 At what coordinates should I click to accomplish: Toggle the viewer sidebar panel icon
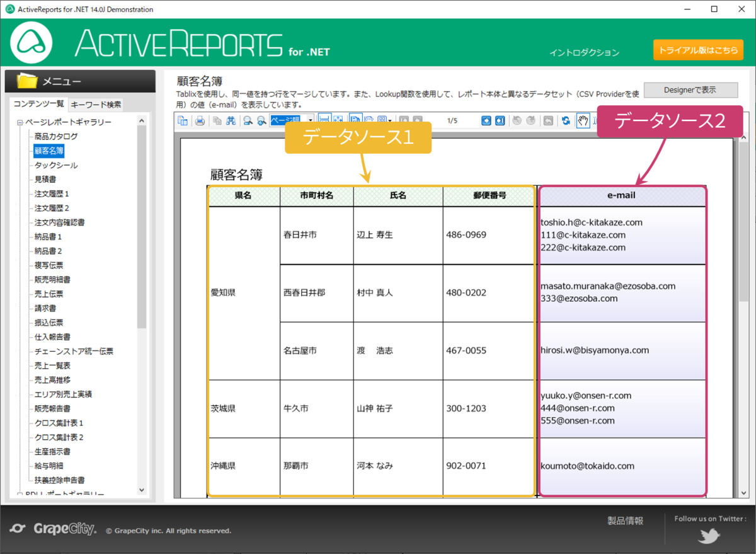pyautogui.click(x=183, y=120)
